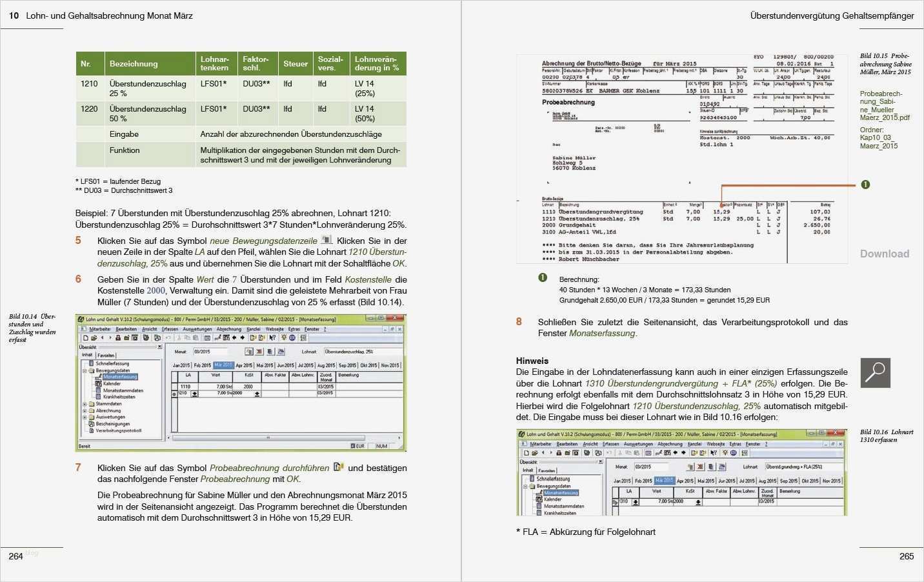This screenshot has height=582, width=924.
Task: Click the blue globe icon in Bild 10.14 toolbar
Action: click(x=292, y=337)
